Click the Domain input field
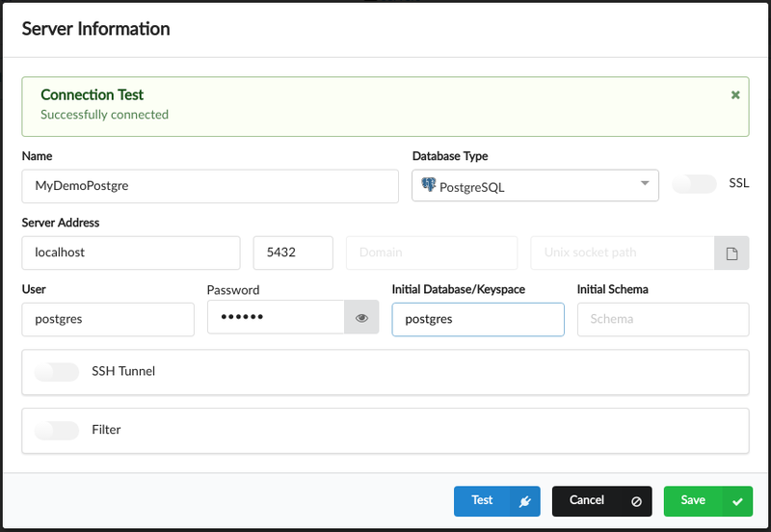771x532 pixels. [431, 253]
